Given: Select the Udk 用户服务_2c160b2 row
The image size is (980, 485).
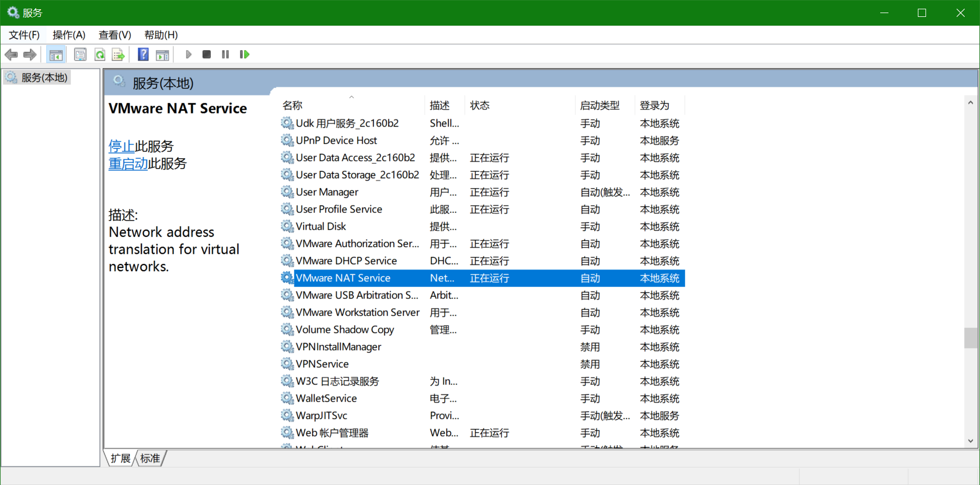Looking at the screenshot, I should pos(482,123).
